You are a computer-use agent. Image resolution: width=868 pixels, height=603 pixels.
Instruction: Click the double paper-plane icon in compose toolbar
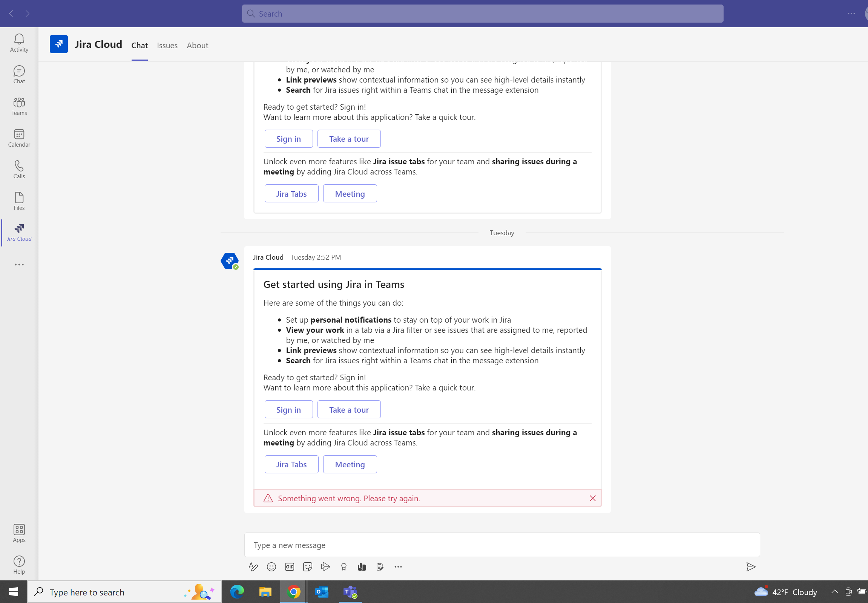coord(325,567)
